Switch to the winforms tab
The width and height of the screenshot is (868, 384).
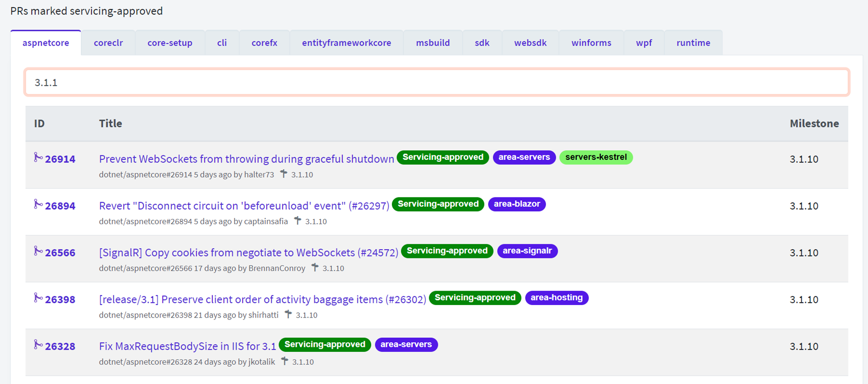[x=591, y=43]
